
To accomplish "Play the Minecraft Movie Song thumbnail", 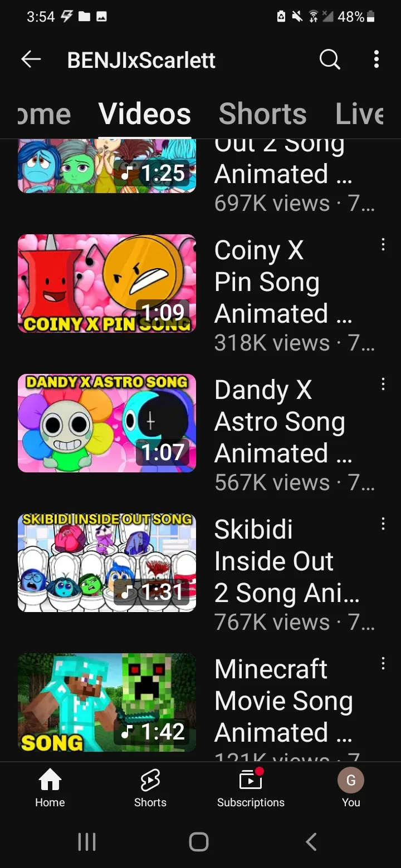I will click(107, 702).
